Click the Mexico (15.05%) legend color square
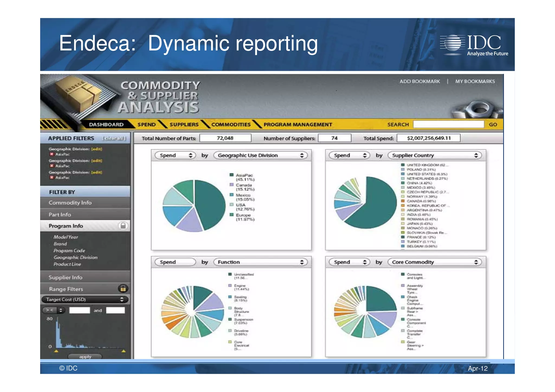The width and height of the screenshot is (555, 392). [x=231, y=195]
